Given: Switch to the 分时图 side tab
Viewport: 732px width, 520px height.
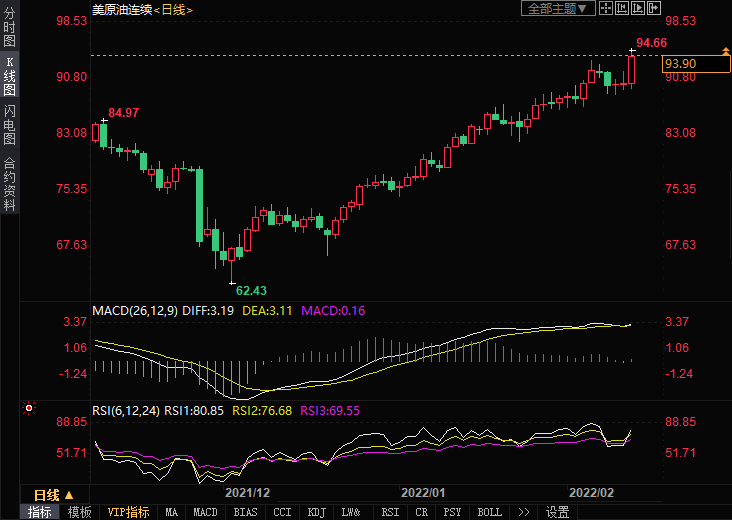Looking at the screenshot, I should coord(9,28).
